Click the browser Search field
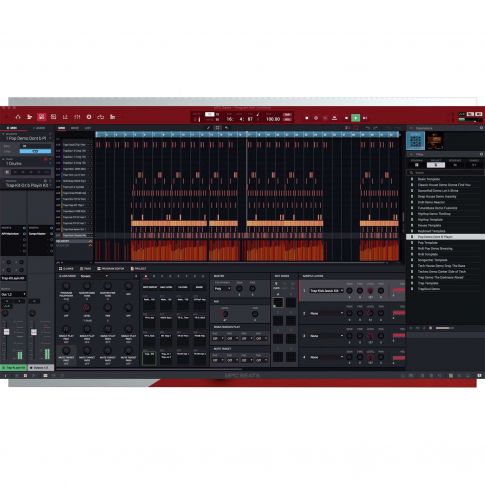Viewport: 485px width, 485px height. pyautogui.click(x=445, y=173)
